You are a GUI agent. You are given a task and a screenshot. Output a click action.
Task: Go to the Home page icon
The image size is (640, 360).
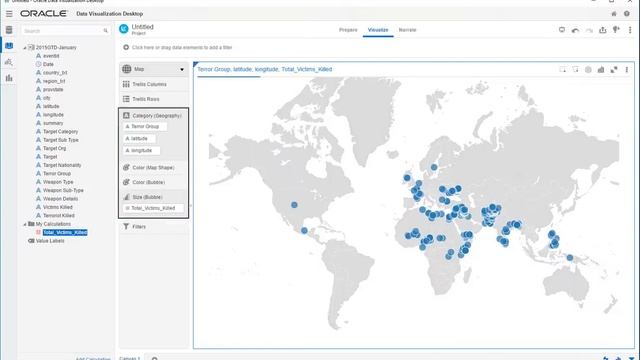613,14
